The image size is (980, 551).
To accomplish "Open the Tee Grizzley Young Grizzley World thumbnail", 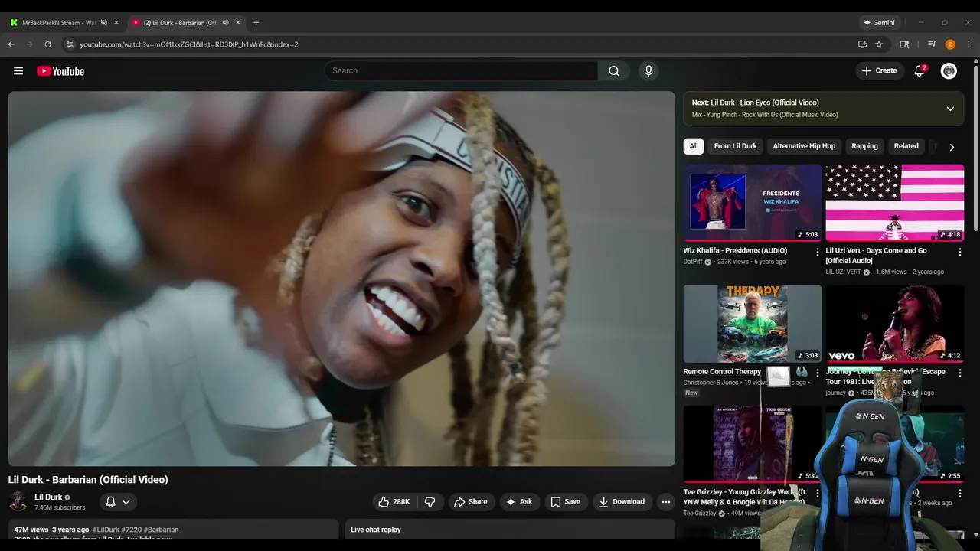I will (x=753, y=444).
